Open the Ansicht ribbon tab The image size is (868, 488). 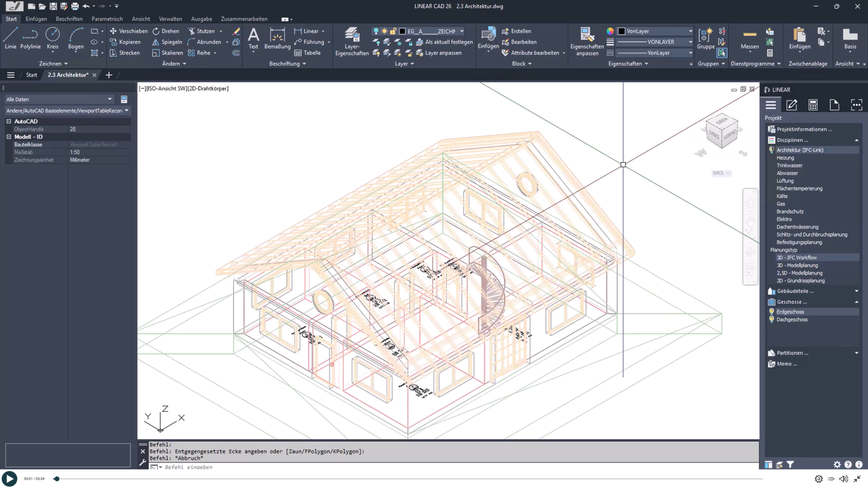pos(141,19)
